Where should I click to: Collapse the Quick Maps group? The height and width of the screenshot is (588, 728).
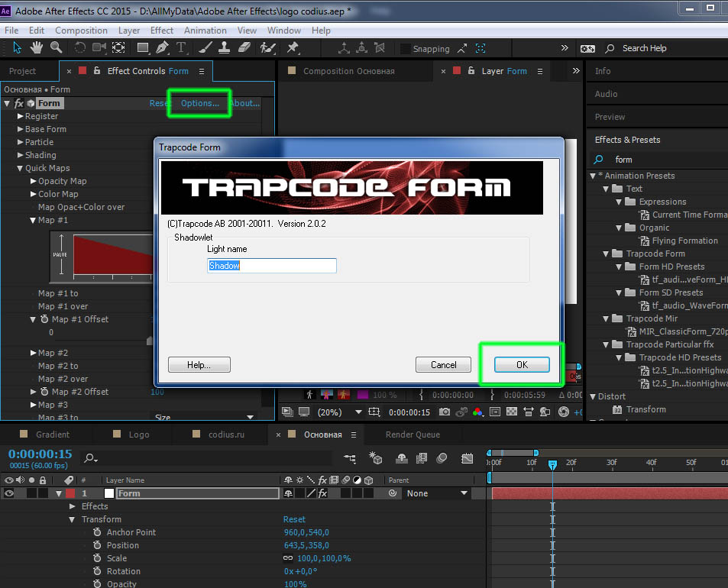coord(20,168)
